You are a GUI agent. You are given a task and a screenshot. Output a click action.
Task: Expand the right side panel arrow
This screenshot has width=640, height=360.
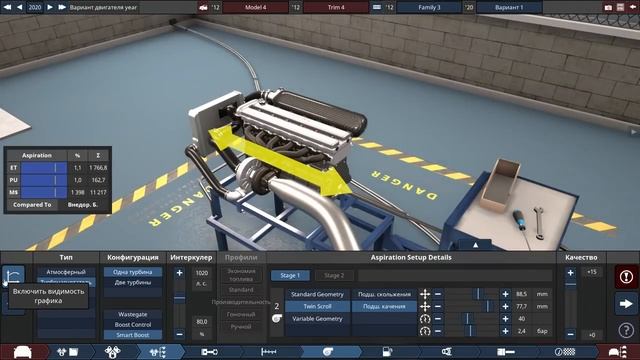(x=633, y=131)
